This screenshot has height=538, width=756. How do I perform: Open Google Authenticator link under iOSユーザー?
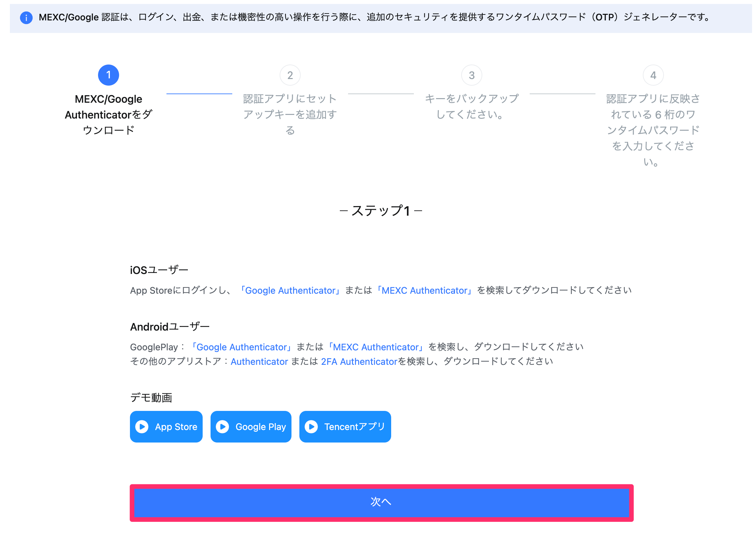[290, 290]
